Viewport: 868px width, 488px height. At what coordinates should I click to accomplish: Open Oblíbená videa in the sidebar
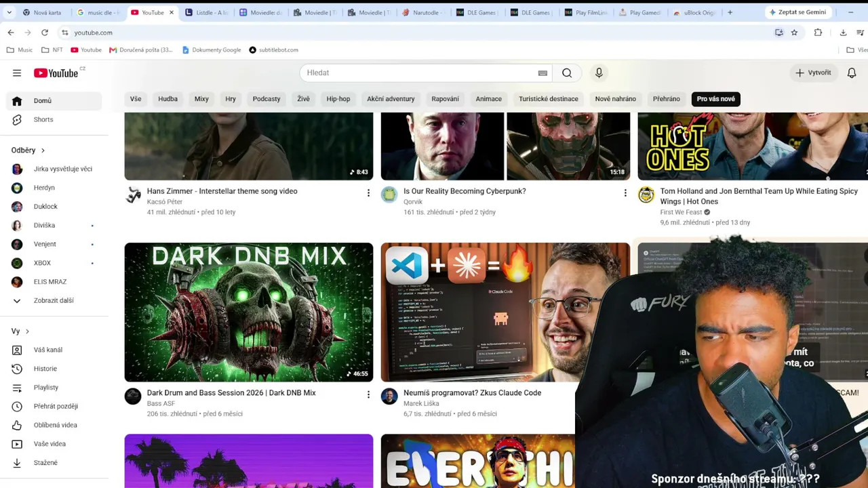(x=54, y=425)
